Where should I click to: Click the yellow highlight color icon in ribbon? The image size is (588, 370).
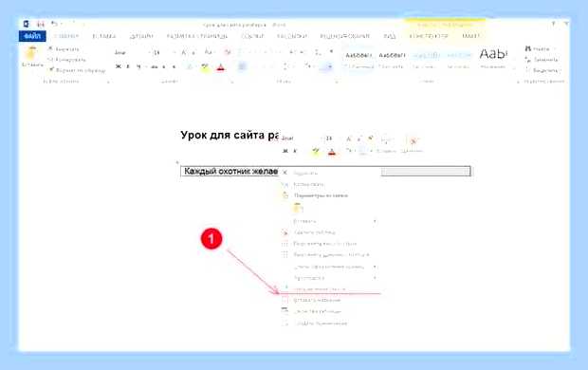pyautogui.click(x=205, y=67)
